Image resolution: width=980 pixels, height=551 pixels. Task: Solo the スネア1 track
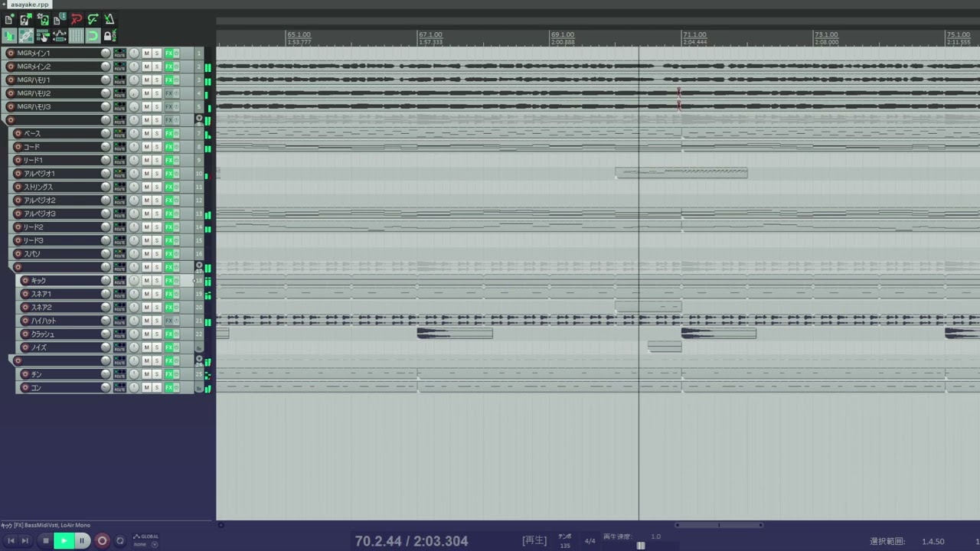coord(157,294)
